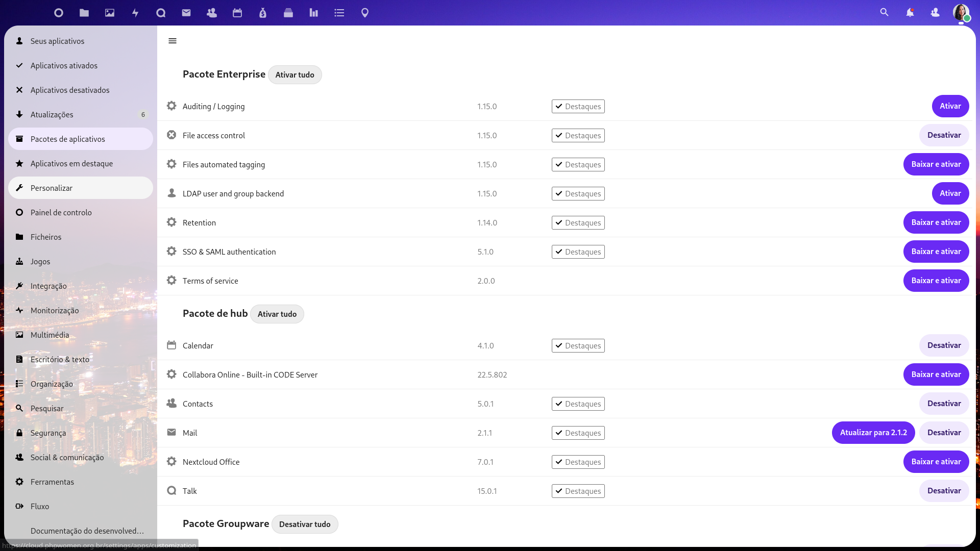Open Atualizações category in sidebar
The width and height of the screenshot is (980, 551).
[x=52, y=115]
